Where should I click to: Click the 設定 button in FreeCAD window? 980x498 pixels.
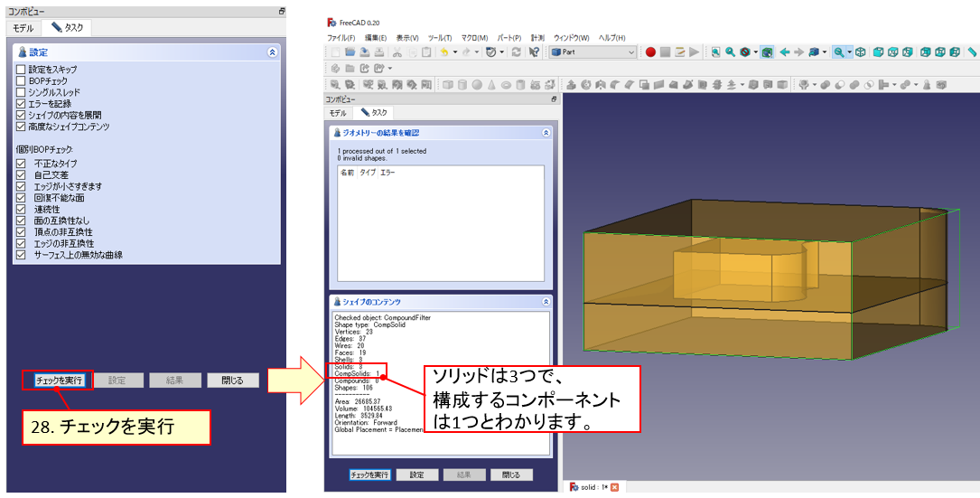coord(417,475)
